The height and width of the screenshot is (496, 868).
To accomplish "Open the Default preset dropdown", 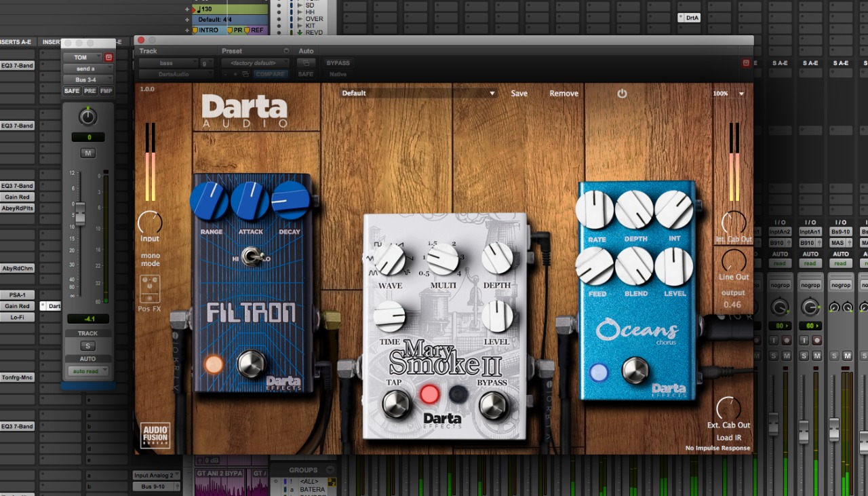I will pyautogui.click(x=418, y=94).
